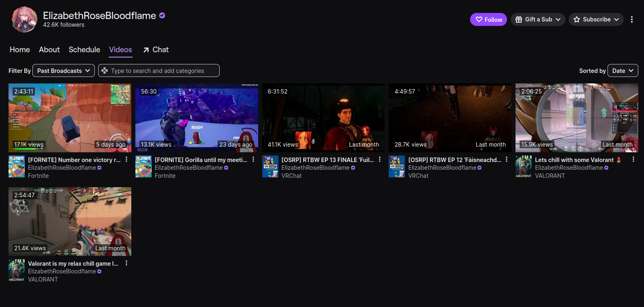Click Fortnite game cover beside first video

tap(17, 166)
